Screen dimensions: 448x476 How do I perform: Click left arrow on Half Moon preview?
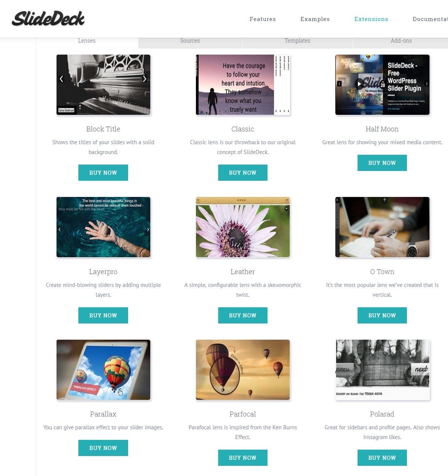pyautogui.click(x=339, y=84)
